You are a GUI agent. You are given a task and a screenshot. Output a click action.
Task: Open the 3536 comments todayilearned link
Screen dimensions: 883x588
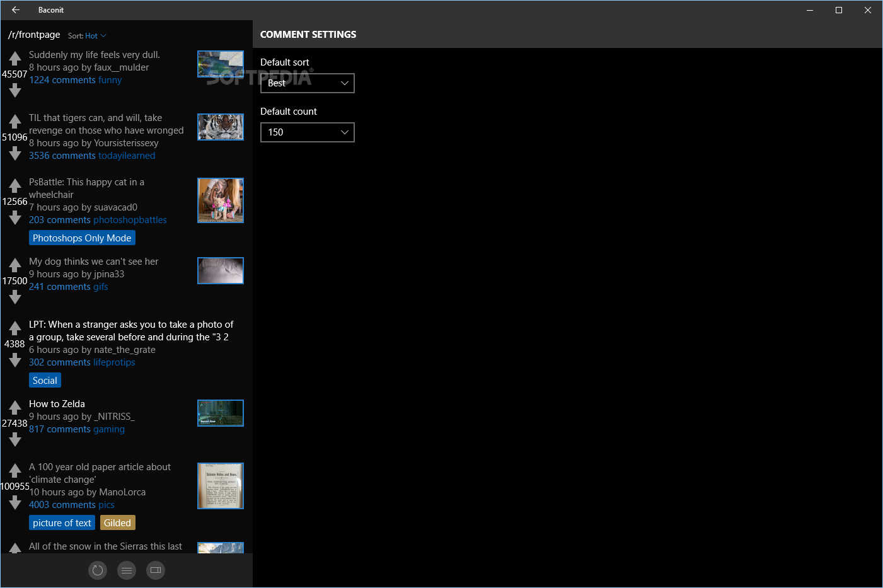click(x=92, y=156)
